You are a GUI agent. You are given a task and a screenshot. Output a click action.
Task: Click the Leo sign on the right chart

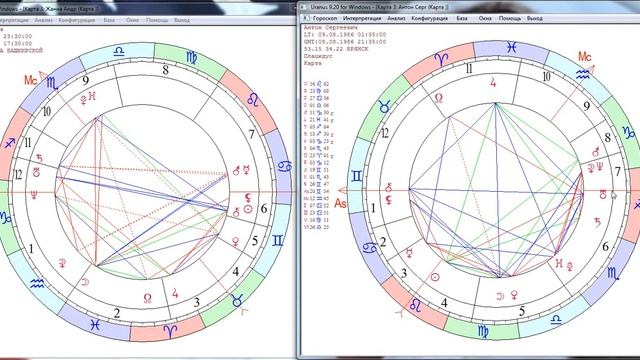point(416,304)
